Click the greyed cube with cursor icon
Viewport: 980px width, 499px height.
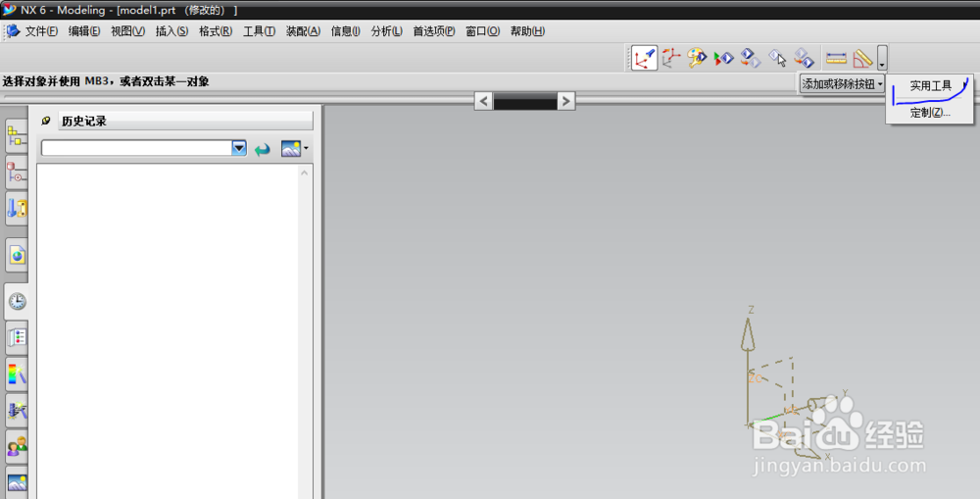click(x=777, y=58)
